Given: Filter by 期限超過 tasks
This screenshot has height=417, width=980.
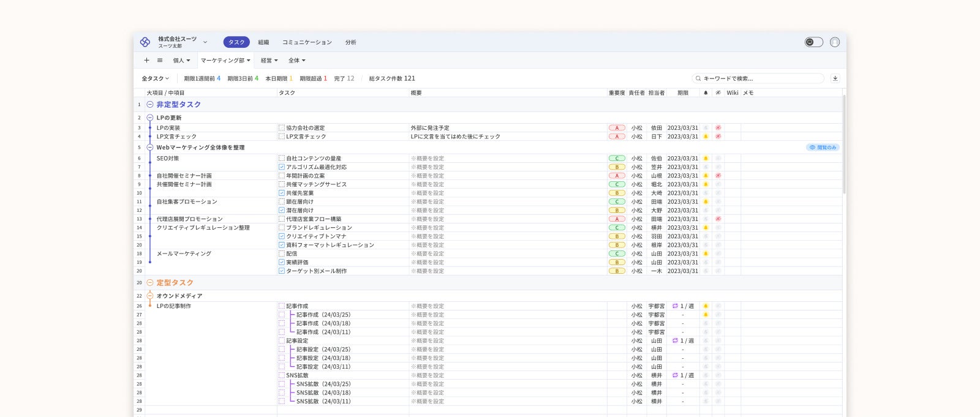Looking at the screenshot, I should pos(313,78).
